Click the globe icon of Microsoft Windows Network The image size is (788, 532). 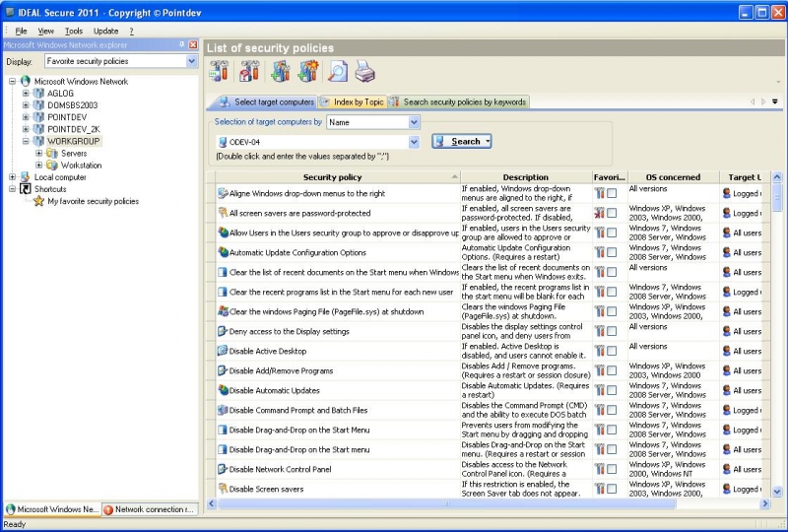coord(26,81)
